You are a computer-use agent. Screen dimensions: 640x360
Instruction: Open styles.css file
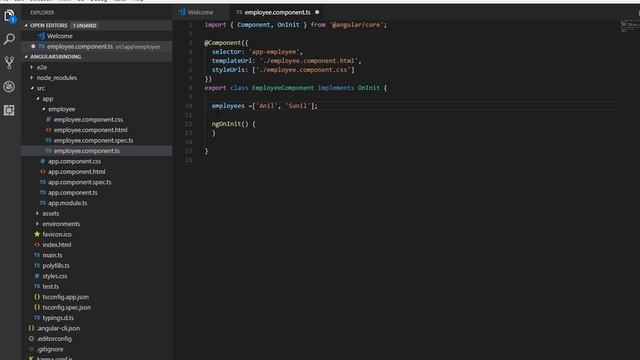[97, 276]
